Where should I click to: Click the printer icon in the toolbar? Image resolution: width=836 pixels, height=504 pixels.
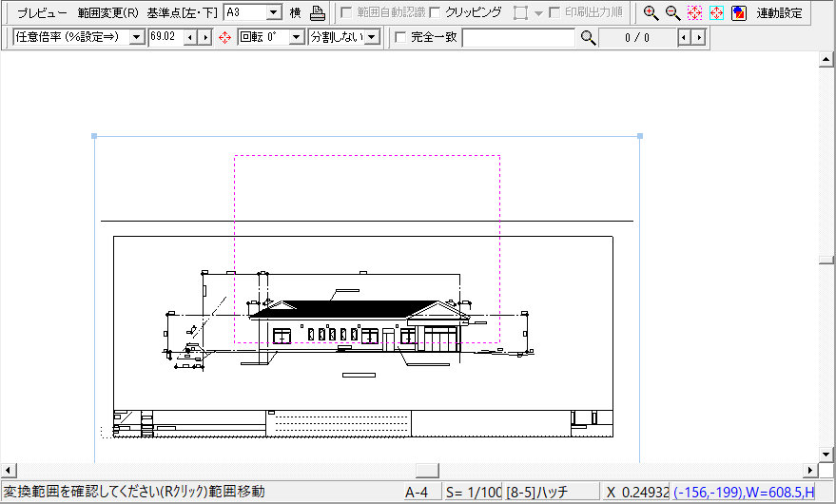click(318, 13)
